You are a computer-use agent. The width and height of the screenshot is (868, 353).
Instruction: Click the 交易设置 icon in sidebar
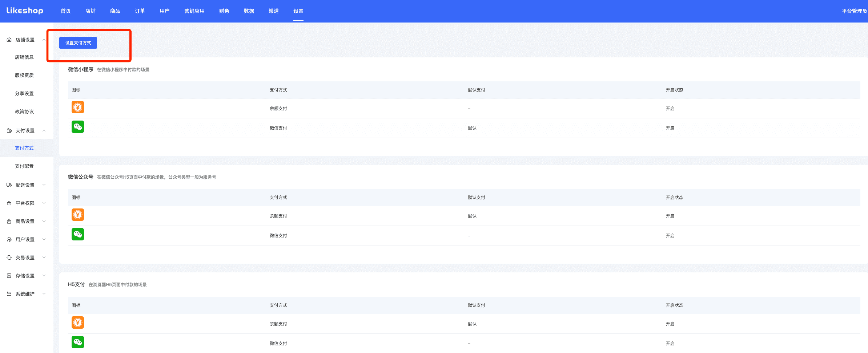[x=9, y=257]
